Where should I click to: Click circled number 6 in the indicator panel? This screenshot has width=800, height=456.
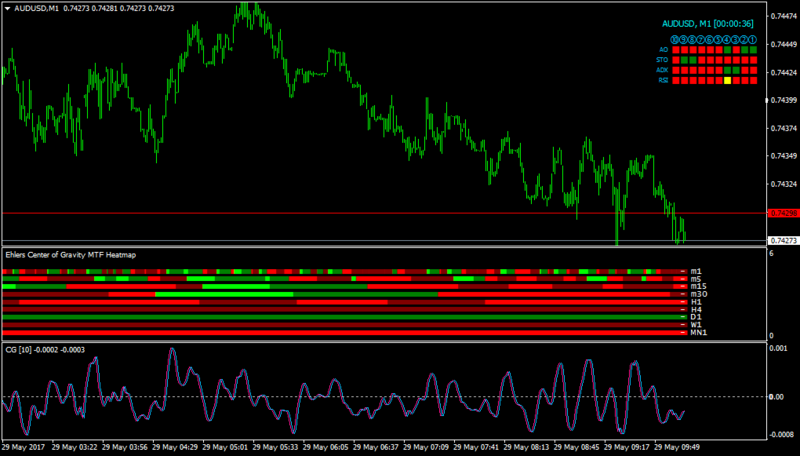point(710,40)
